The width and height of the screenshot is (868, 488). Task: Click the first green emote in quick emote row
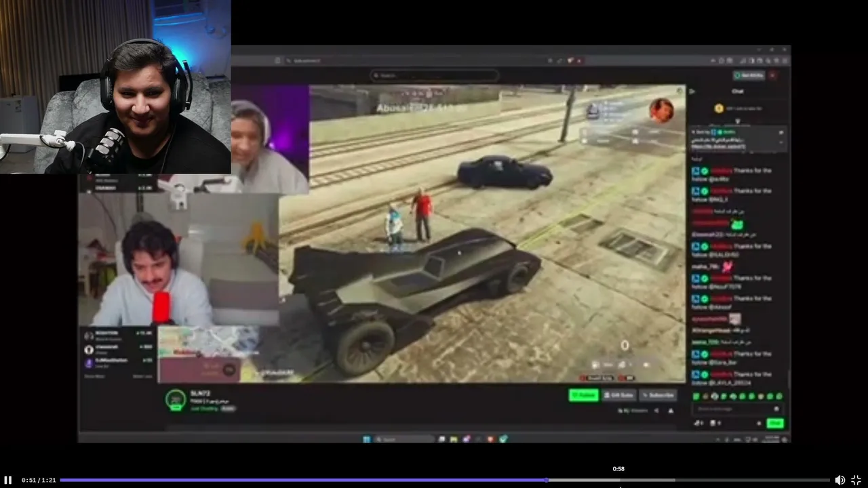point(696,396)
